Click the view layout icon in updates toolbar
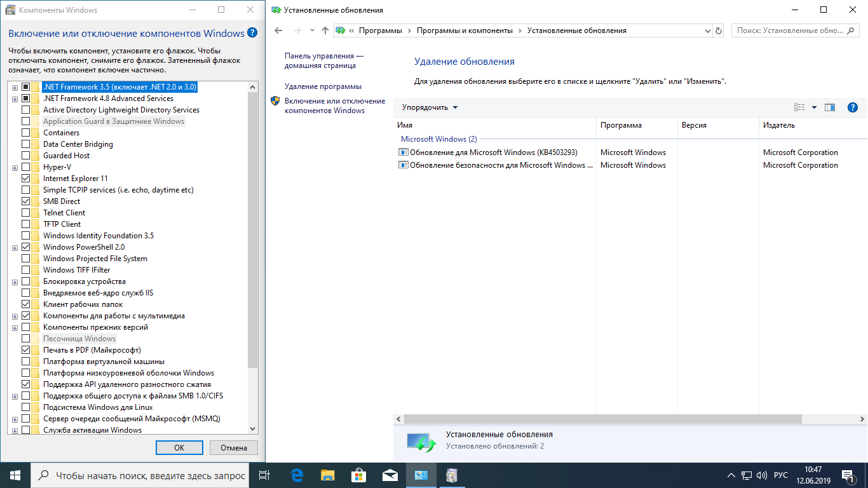Image resolution: width=868 pixels, height=488 pixels. [800, 107]
